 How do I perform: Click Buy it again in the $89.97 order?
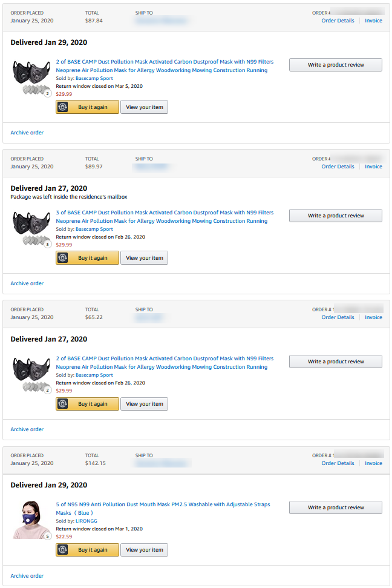coord(87,258)
